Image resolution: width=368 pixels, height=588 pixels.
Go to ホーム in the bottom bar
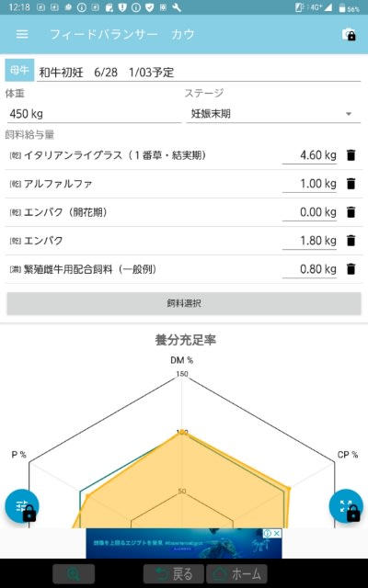(x=236, y=574)
